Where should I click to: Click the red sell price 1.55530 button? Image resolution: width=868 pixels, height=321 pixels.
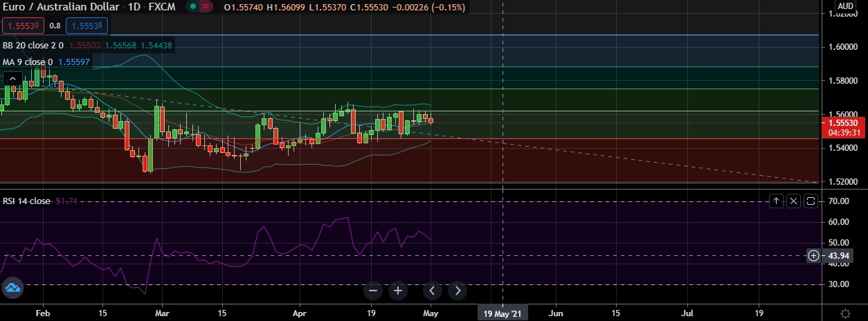pyautogui.click(x=24, y=26)
